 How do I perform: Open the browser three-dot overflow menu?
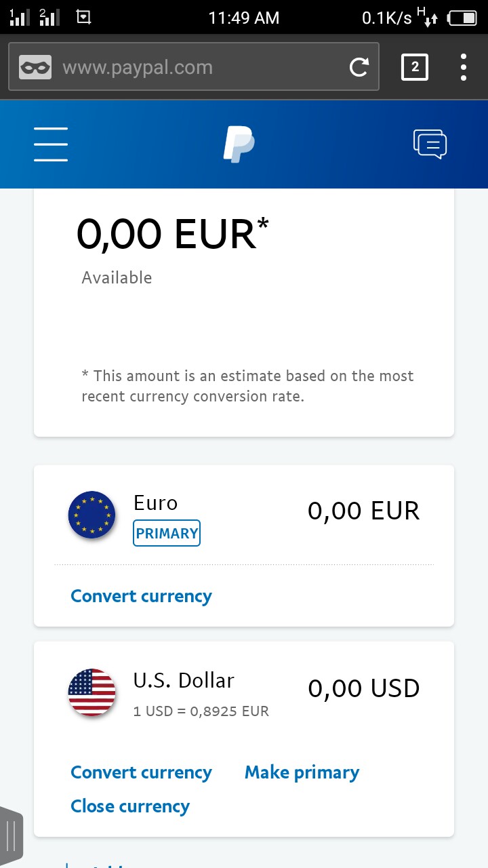[x=464, y=67]
